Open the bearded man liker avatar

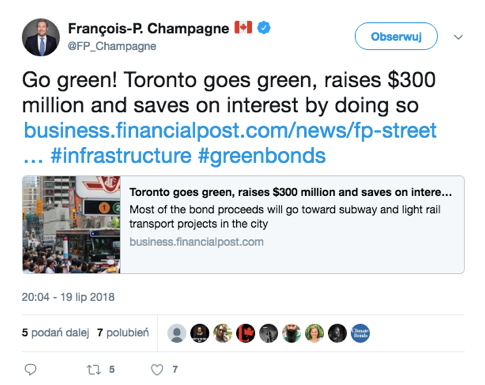click(x=292, y=333)
